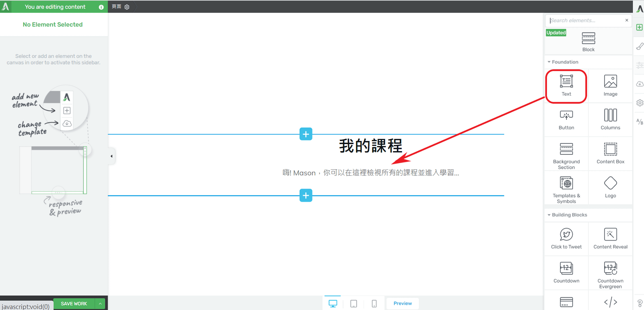Open the Preview link
The width and height of the screenshot is (644, 310).
(402, 304)
